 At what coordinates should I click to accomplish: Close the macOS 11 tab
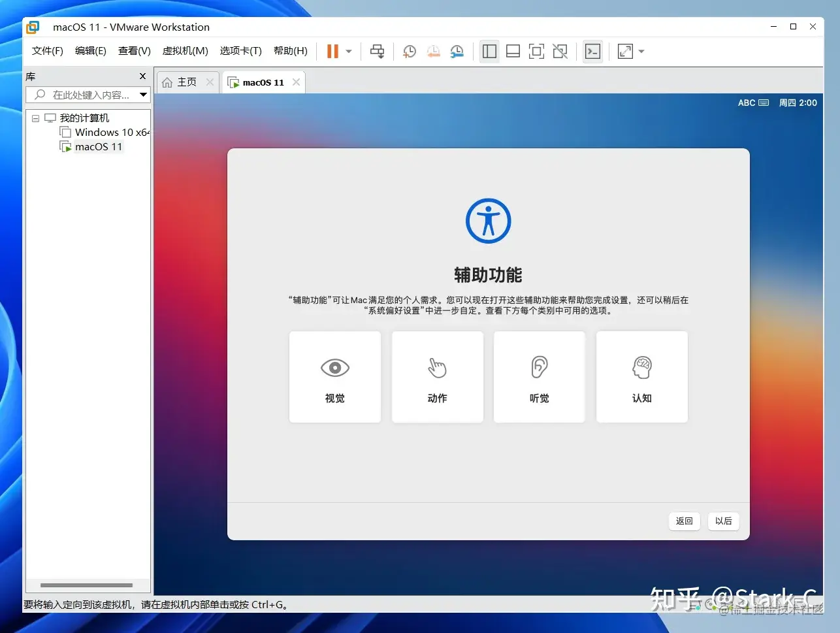tap(296, 82)
